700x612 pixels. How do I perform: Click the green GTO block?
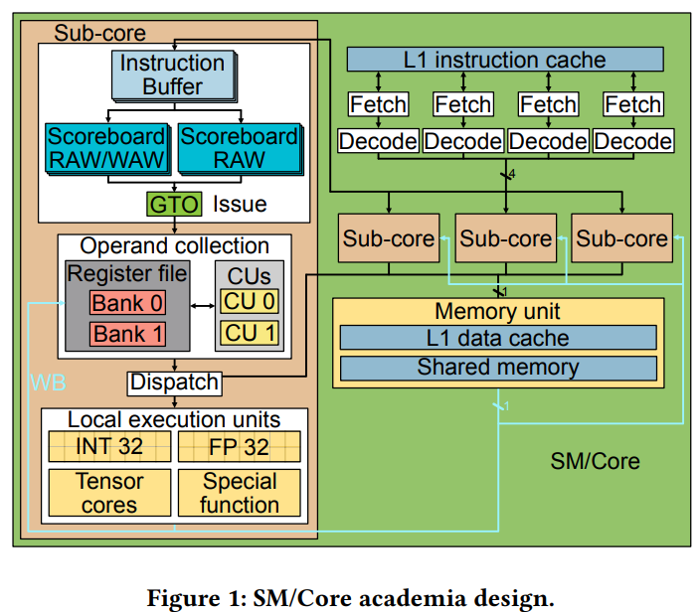point(174,205)
